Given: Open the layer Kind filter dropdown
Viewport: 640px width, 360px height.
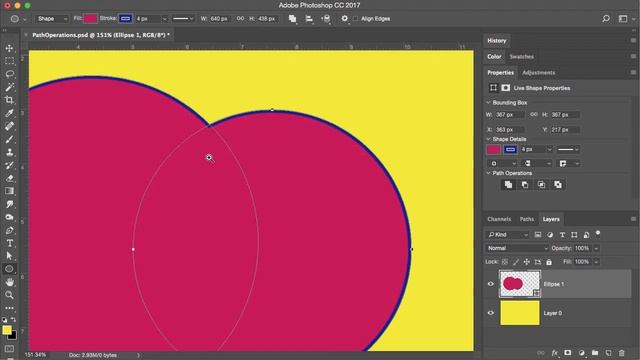Looking at the screenshot, I should tap(508, 235).
